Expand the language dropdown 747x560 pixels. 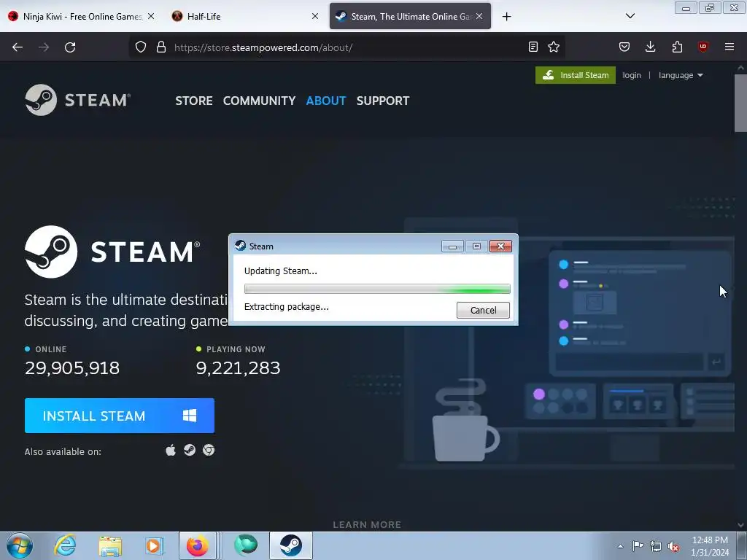click(681, 75)
